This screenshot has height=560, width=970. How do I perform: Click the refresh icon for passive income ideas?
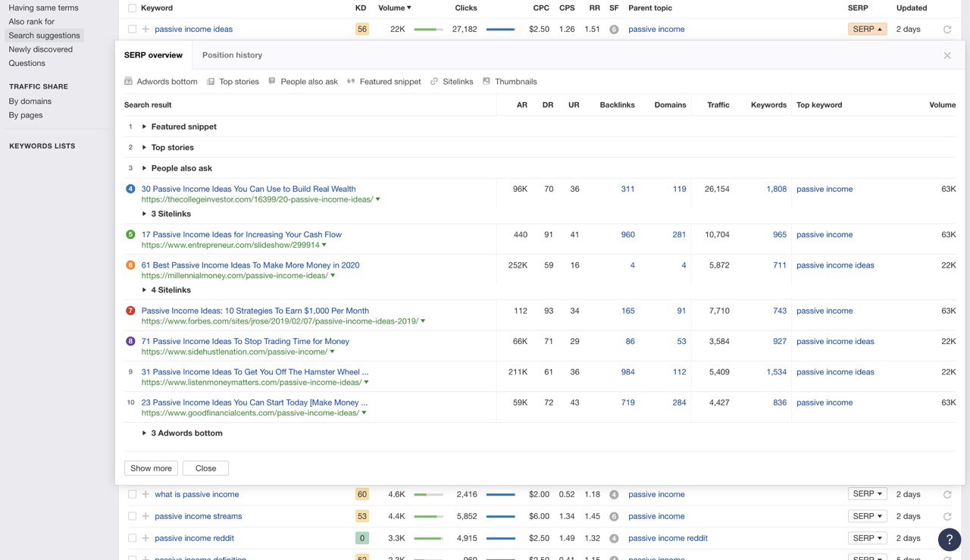[947, 30]
